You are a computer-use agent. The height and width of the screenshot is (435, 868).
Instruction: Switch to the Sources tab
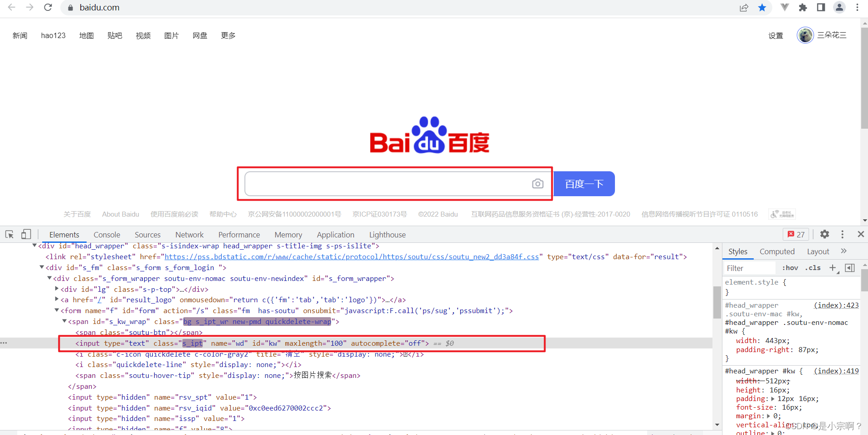[x=148, y=235]
